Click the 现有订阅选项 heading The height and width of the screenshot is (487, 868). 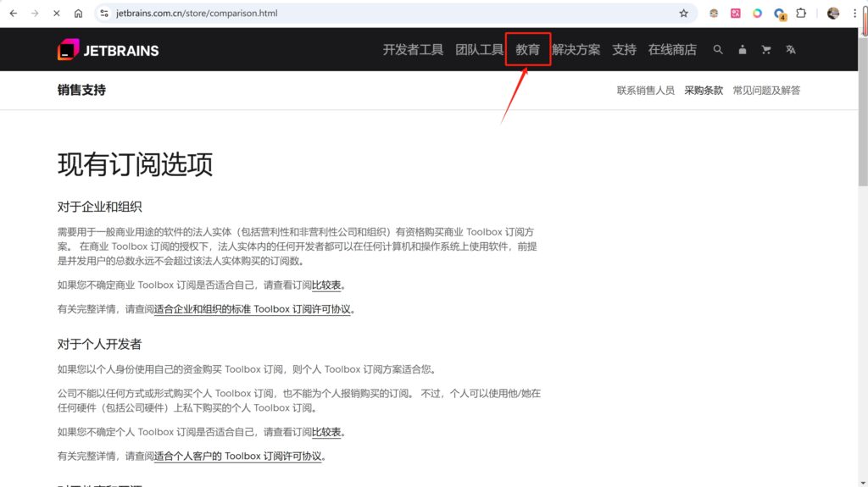coord(135,164)
